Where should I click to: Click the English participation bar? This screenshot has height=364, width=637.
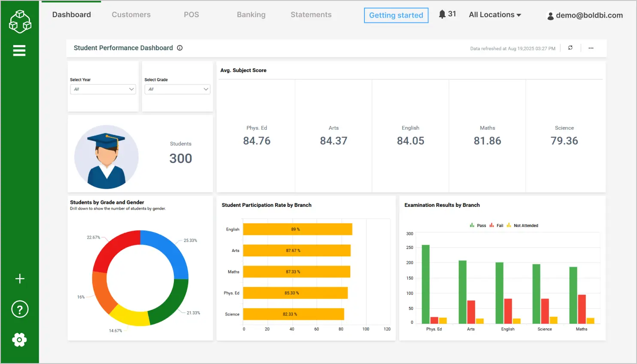click(x=297, y=229)
